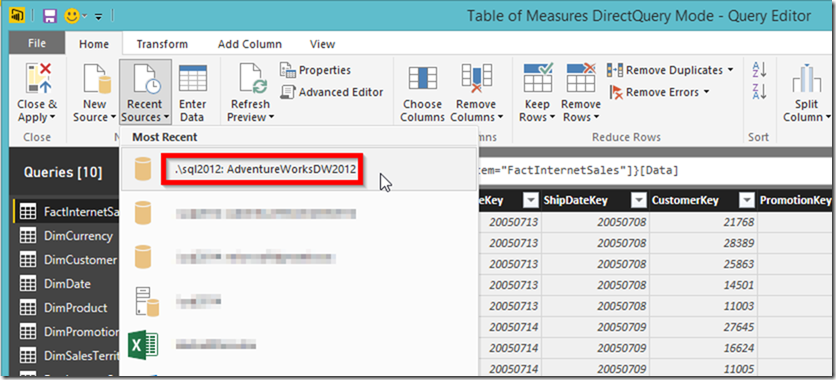Click the Queries [10] panel header
836x380 pixels.
[x=63, y=172]
